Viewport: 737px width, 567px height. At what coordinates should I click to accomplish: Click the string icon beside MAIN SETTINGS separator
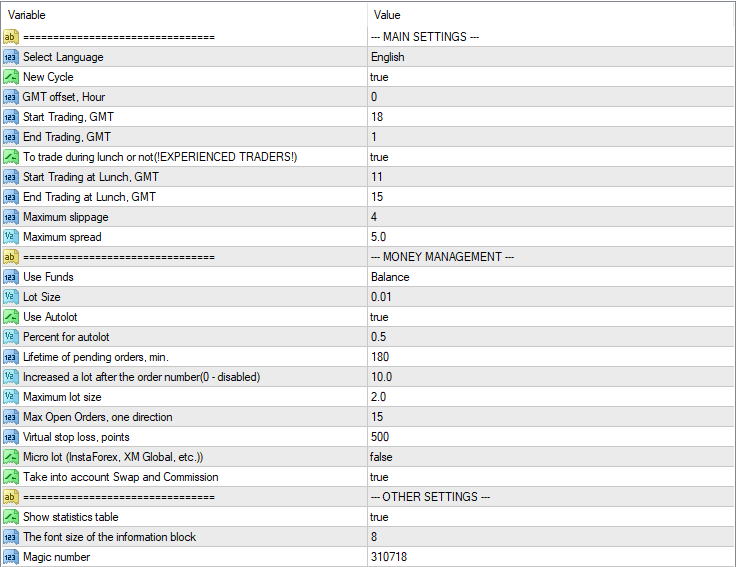click(10, 37)
